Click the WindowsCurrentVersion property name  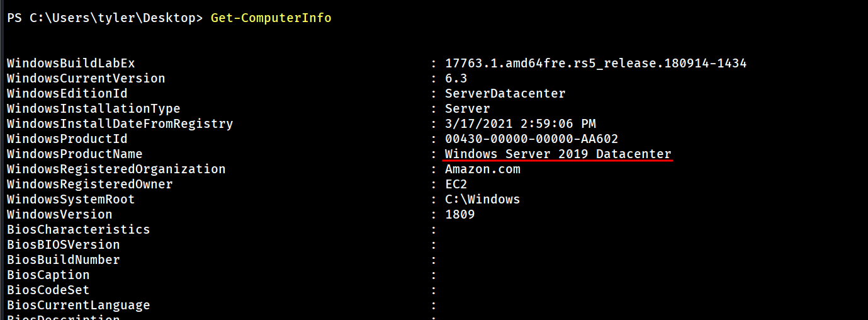coord(86,79)
